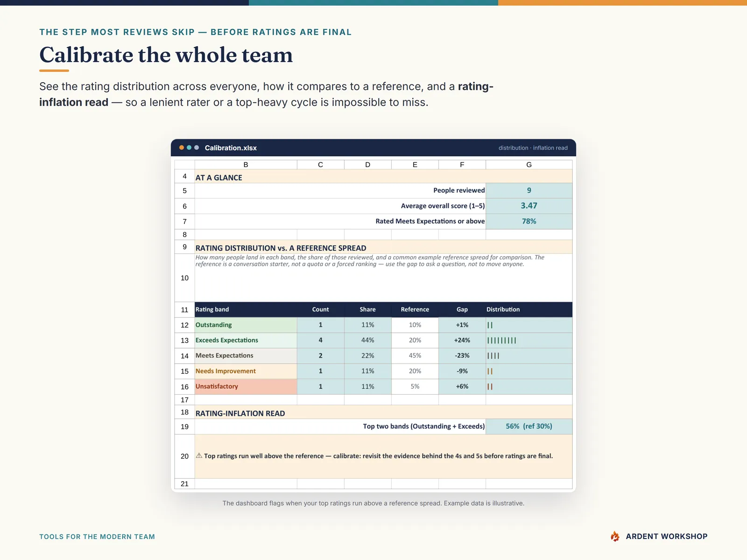The image size is (747, 560).
Task: Click the orange window dot in Calibration.xlsx title bar
Action: coord(182,147)
